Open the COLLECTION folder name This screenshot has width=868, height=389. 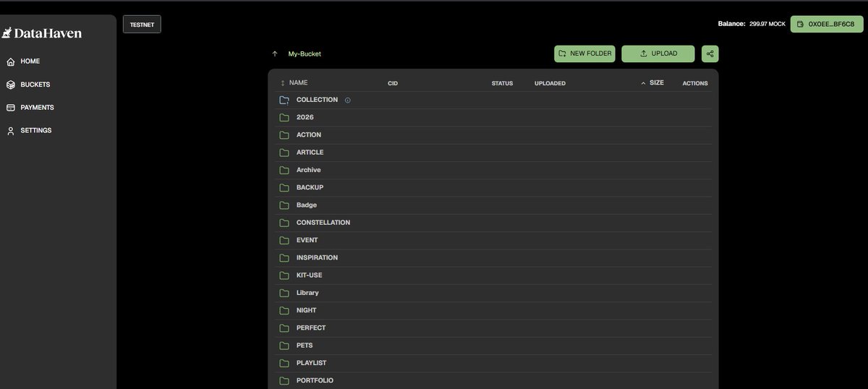click(317, 100)
